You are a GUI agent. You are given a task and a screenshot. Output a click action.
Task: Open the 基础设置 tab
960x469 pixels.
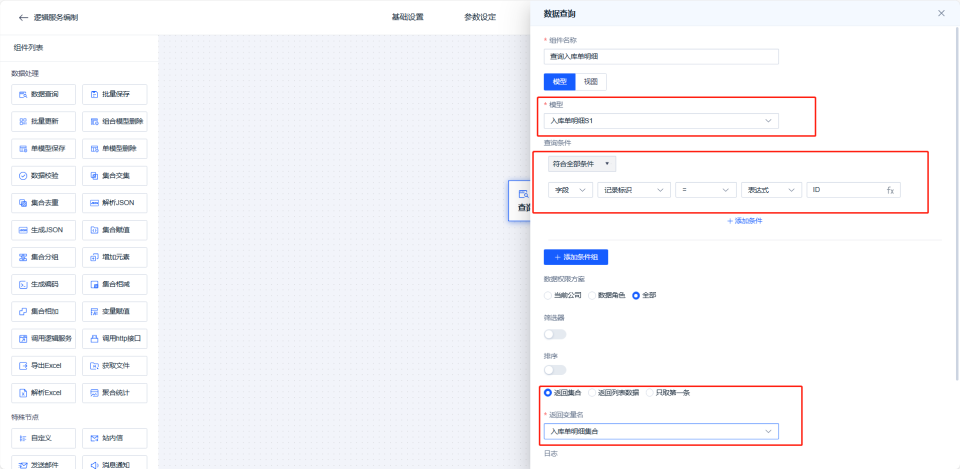(408, 17)
